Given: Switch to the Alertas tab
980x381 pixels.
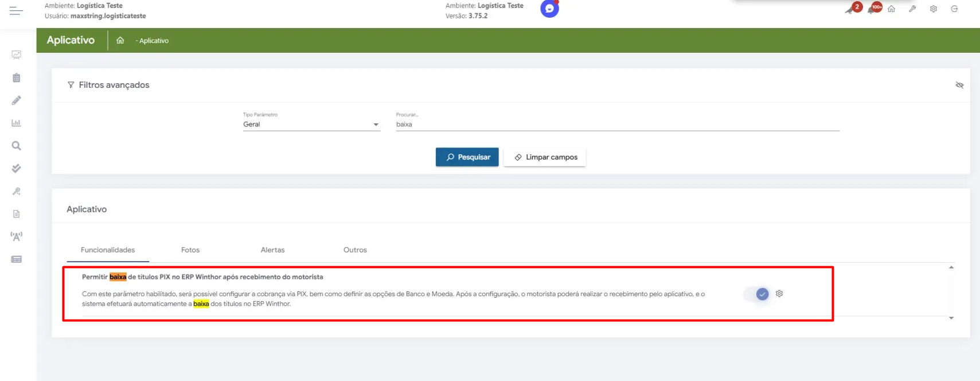Looking at the screenshot, I should (272, 250).
